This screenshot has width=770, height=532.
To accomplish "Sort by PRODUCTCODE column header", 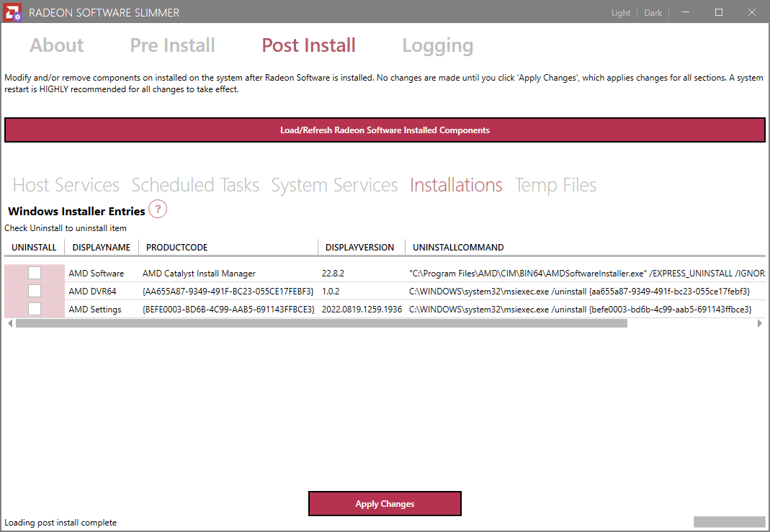I will point(228,248).
